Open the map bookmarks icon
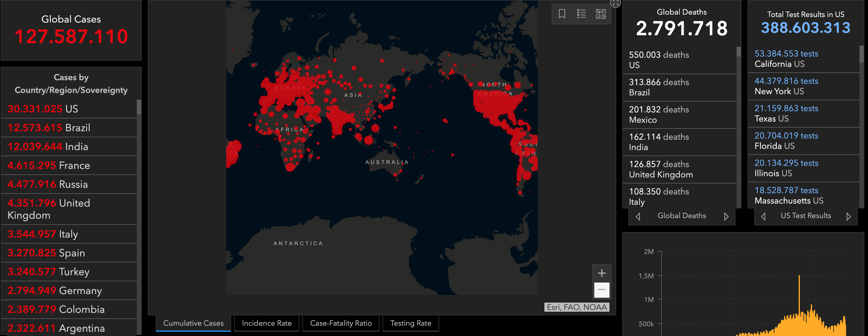 (x=562, y=14)
